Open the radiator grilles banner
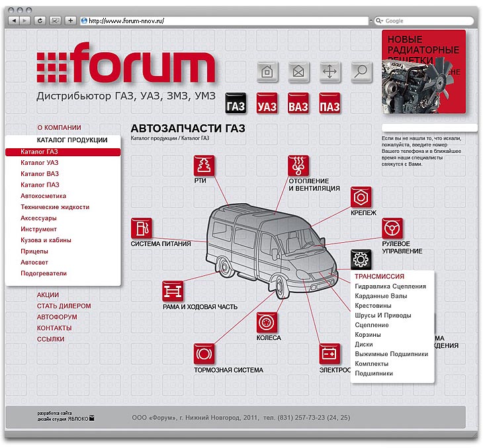Screen dimensions: 483x448 423,71
